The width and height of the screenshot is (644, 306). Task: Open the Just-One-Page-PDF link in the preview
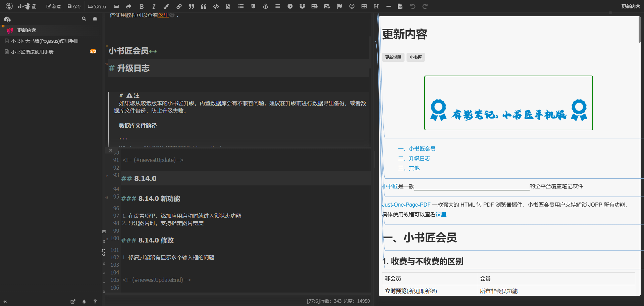406,205
